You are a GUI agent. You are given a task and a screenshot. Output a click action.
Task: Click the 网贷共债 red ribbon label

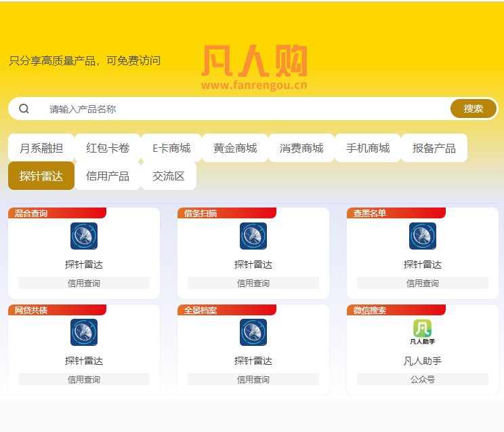[x=57, y=310]
